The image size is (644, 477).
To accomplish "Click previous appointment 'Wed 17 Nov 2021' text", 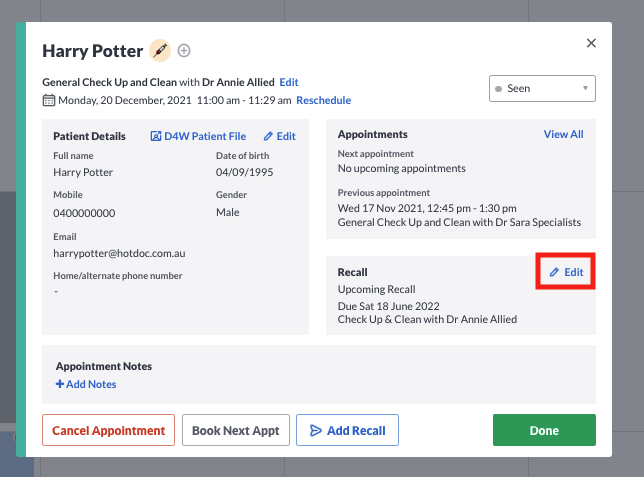I will click(427, 208).
